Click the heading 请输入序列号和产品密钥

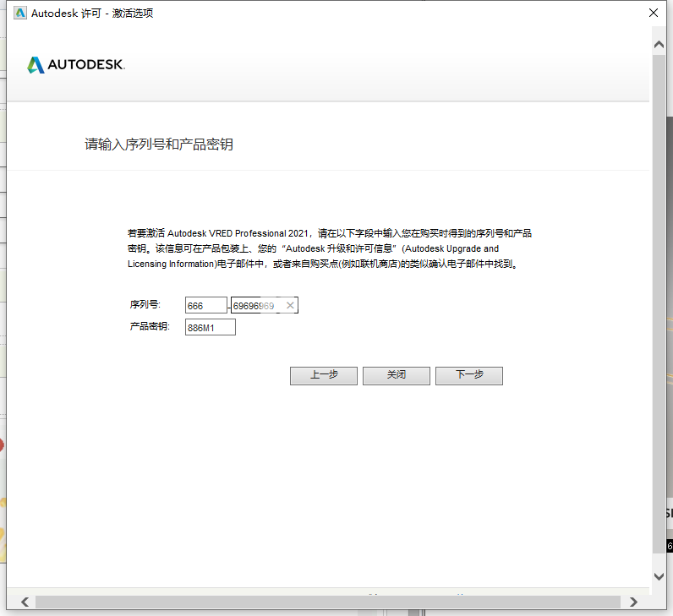[x=159, y=144]
